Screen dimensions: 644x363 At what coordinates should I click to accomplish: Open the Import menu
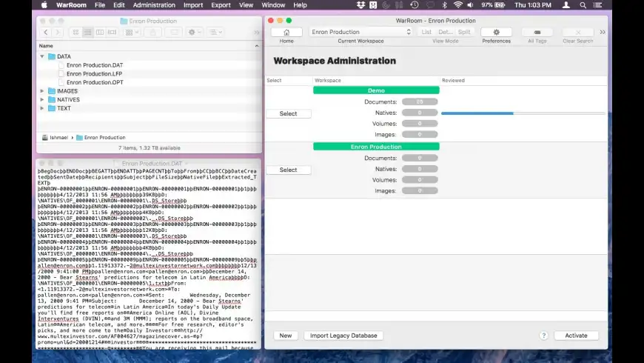[x=192, y=4]
